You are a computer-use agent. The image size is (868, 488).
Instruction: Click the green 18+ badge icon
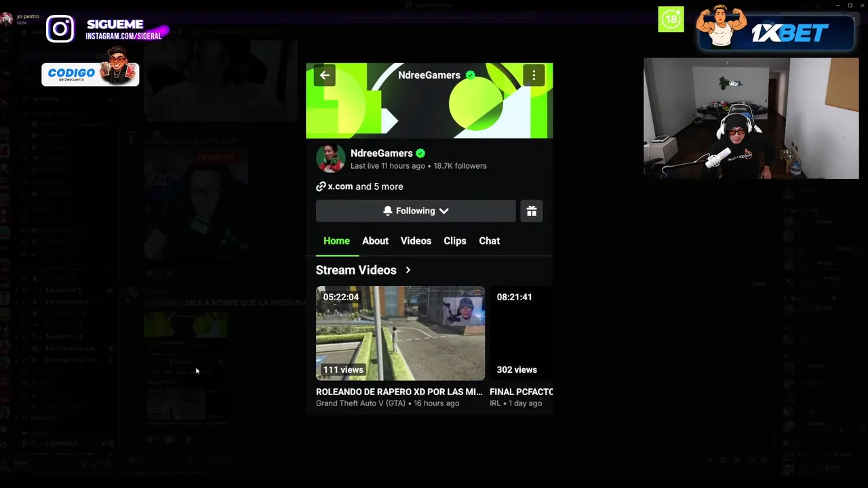(671, 19)
